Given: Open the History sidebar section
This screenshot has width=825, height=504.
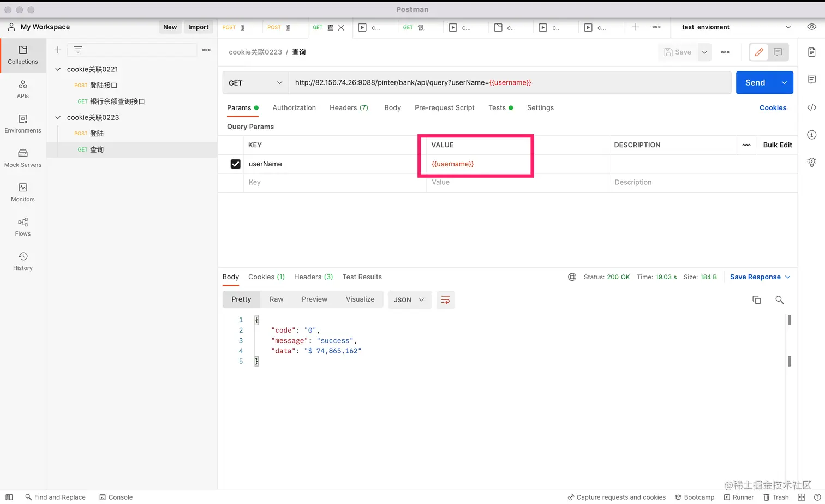Looking at the screenshot, I should 23,261.
